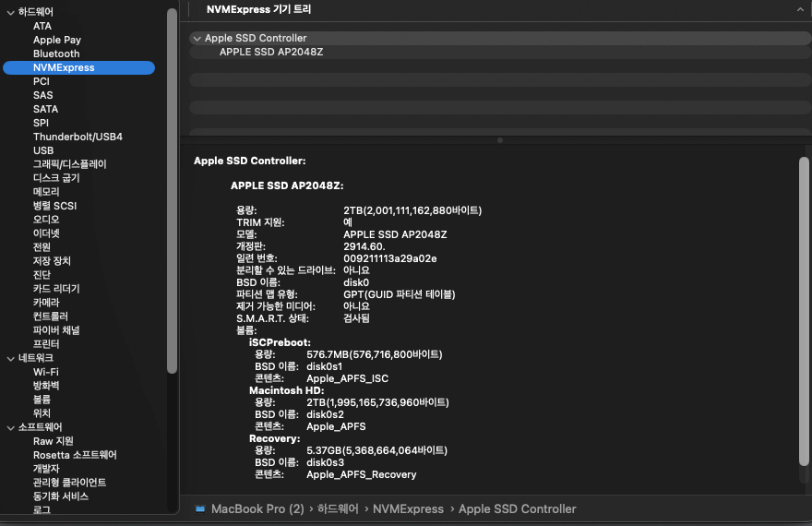Click serial number 009211113a29a02e
812x526 pixels.
390,258
